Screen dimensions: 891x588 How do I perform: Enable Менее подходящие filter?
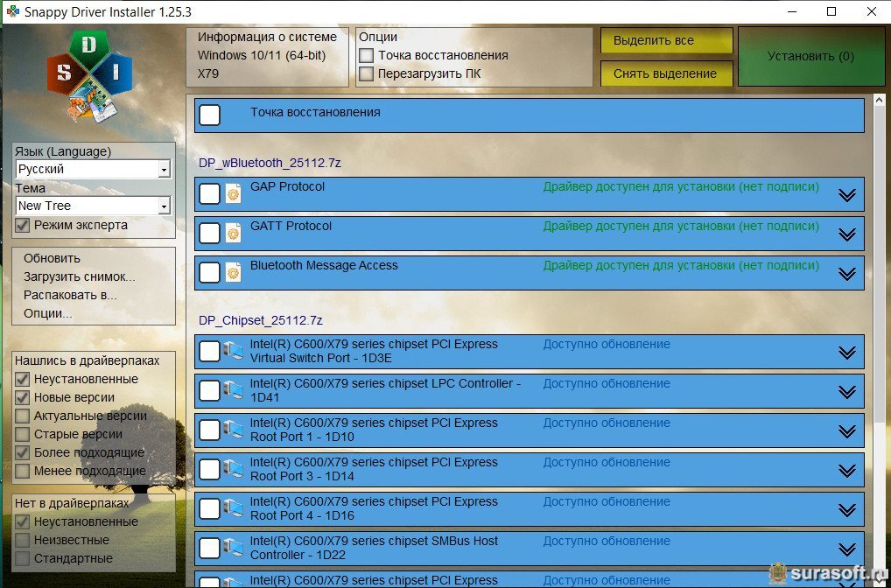tap(22, 471)
